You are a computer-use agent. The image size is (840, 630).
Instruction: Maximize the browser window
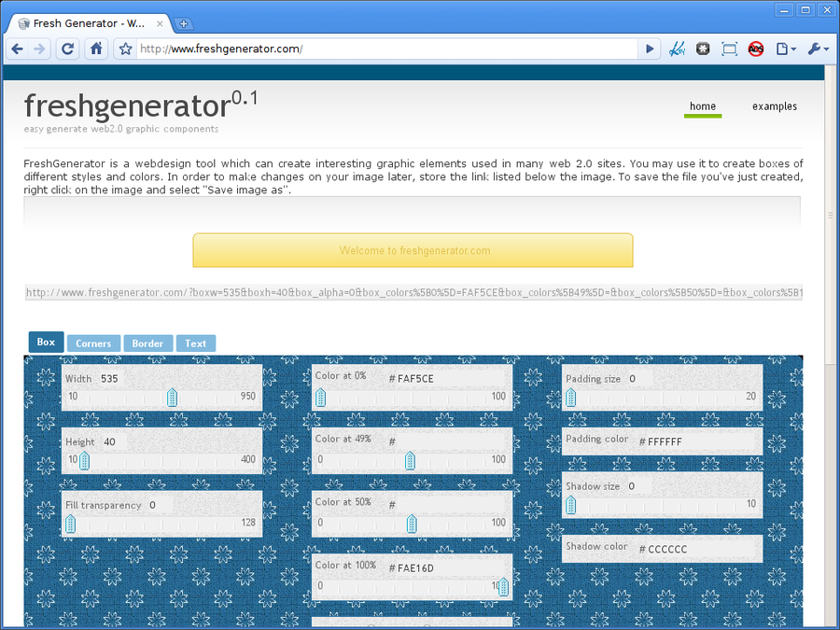(x=805, y=9)
